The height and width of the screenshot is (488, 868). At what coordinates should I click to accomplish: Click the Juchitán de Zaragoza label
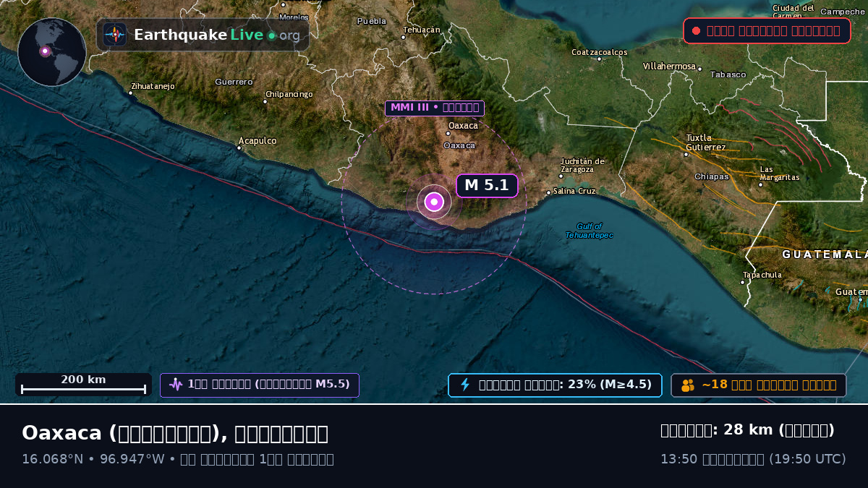click(x=582, y=166)
